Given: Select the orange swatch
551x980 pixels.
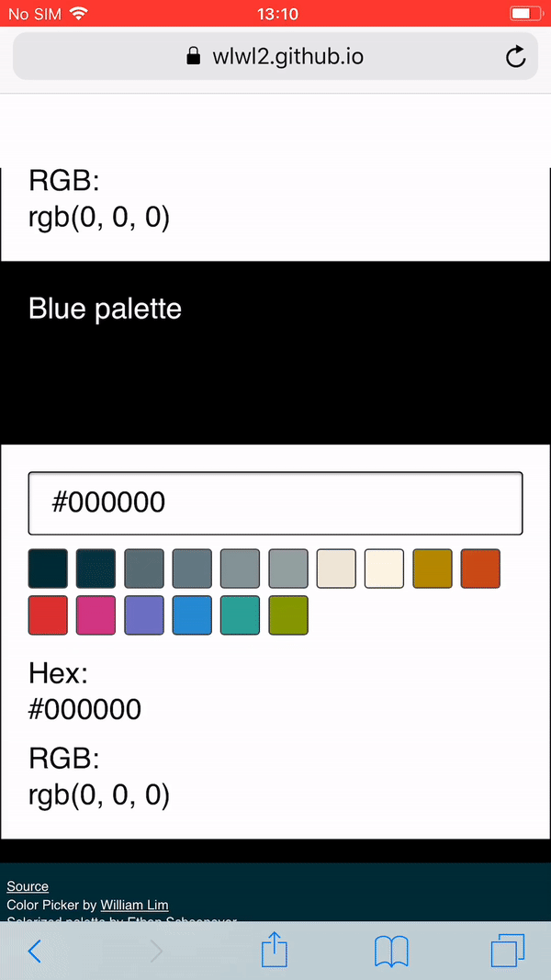Looking at the screenshot, I should (481, 569).
